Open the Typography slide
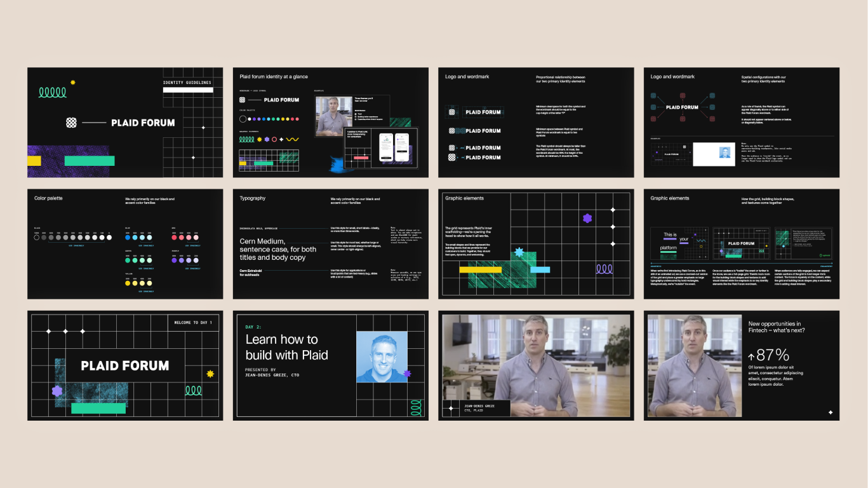 (x=330, y=244)
